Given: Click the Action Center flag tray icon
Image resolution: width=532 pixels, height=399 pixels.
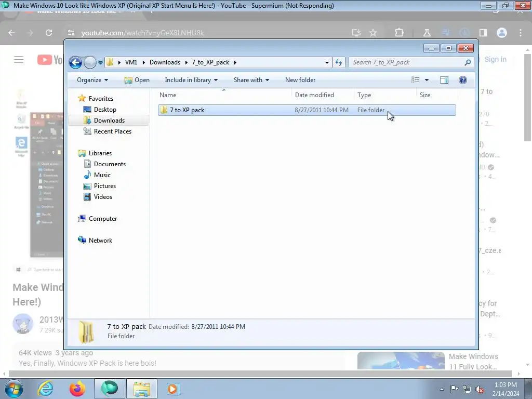Looking at the screenshot, I should (x=454, y=389).
